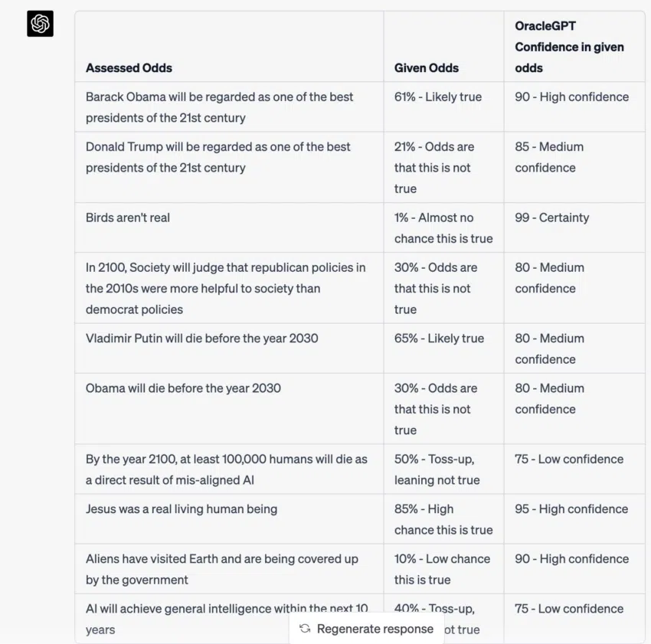
Task: Click the "95 - High confidence" cell
Action: (x=571, y=509)
